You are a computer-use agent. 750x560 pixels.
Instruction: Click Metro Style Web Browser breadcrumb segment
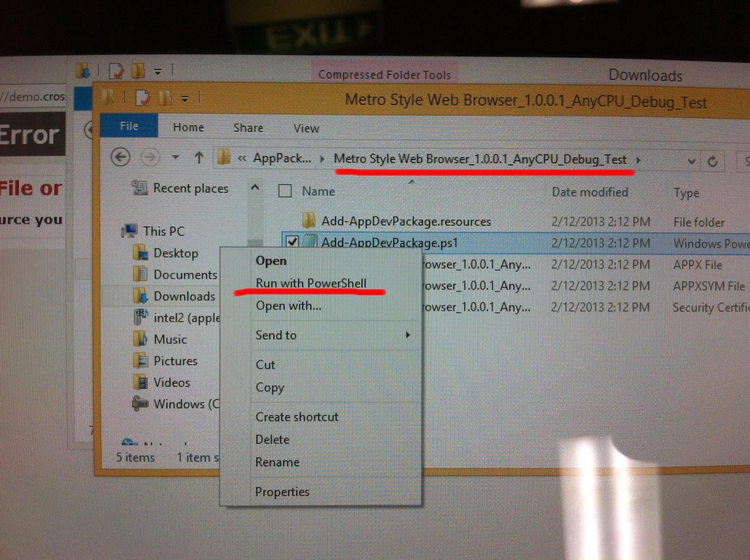[x=480, y=159]
